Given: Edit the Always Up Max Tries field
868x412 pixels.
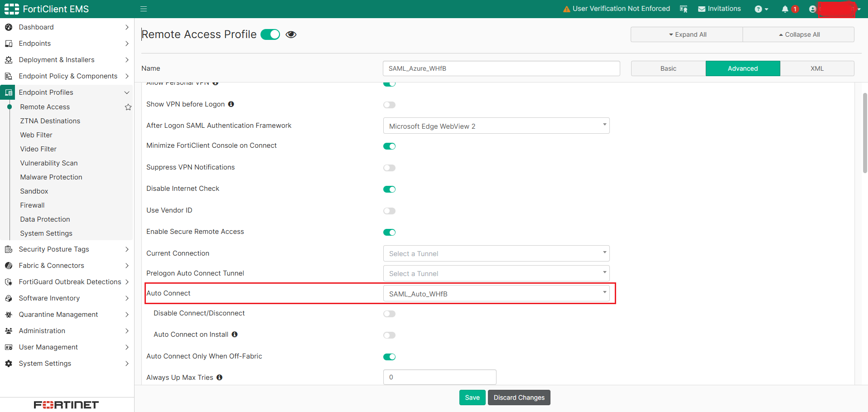Looking at the screenshot, I should tap(439, 377).
